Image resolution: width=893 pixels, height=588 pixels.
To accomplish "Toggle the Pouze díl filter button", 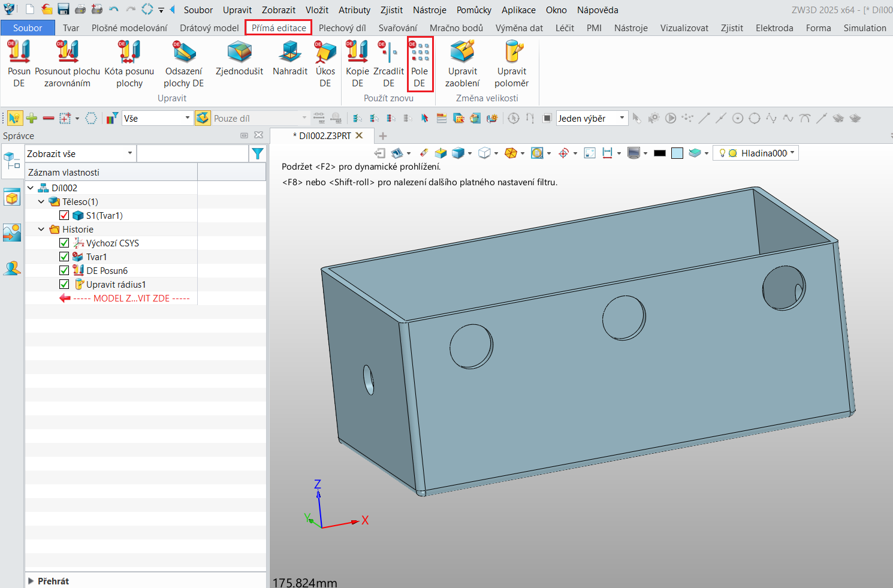I will click(x=203, y=118).
